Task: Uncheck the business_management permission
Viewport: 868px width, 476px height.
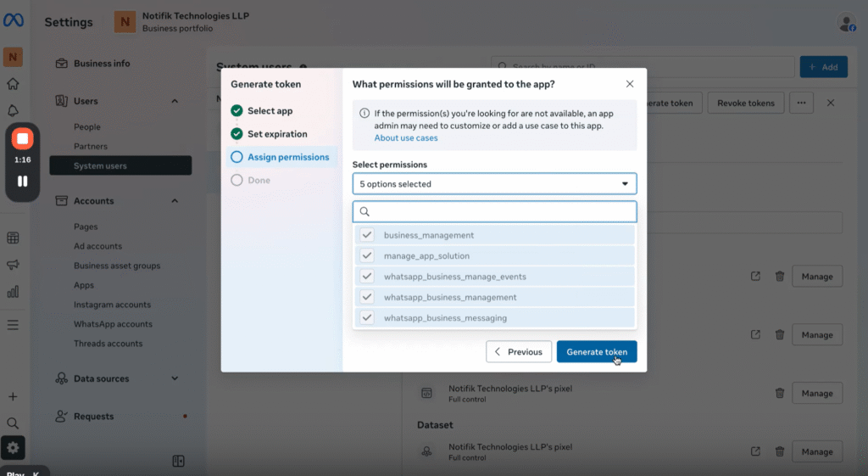Action: click(367, 235)
